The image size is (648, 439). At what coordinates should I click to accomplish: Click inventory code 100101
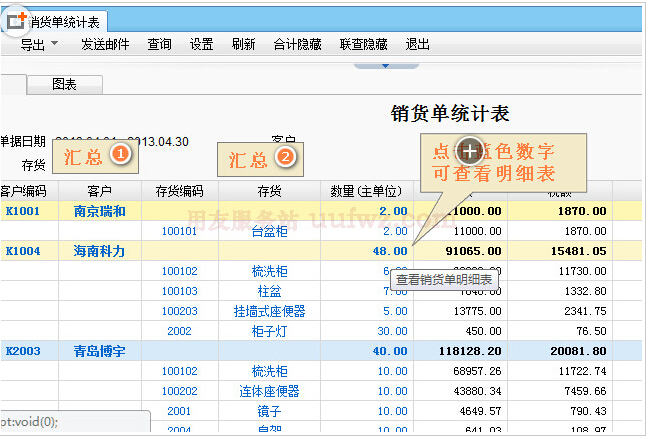click(x=179, y=231)
